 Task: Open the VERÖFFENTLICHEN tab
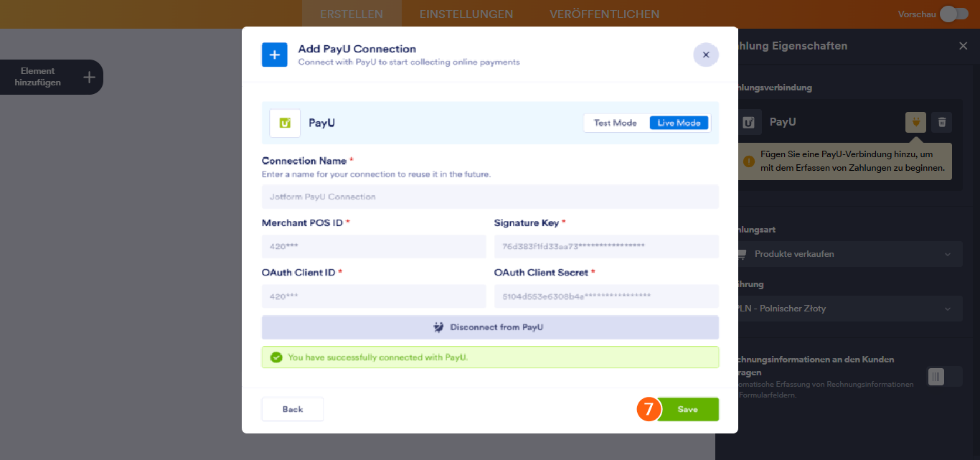click(604, 13)
